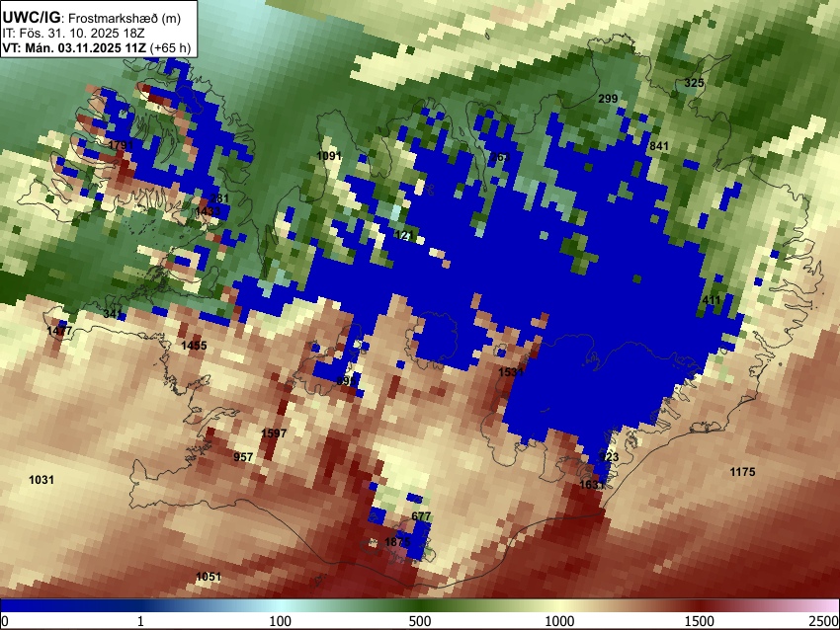This screenshot has width=840, height=630.
Task: Click the map value "1531"
Action: (511, 372)
